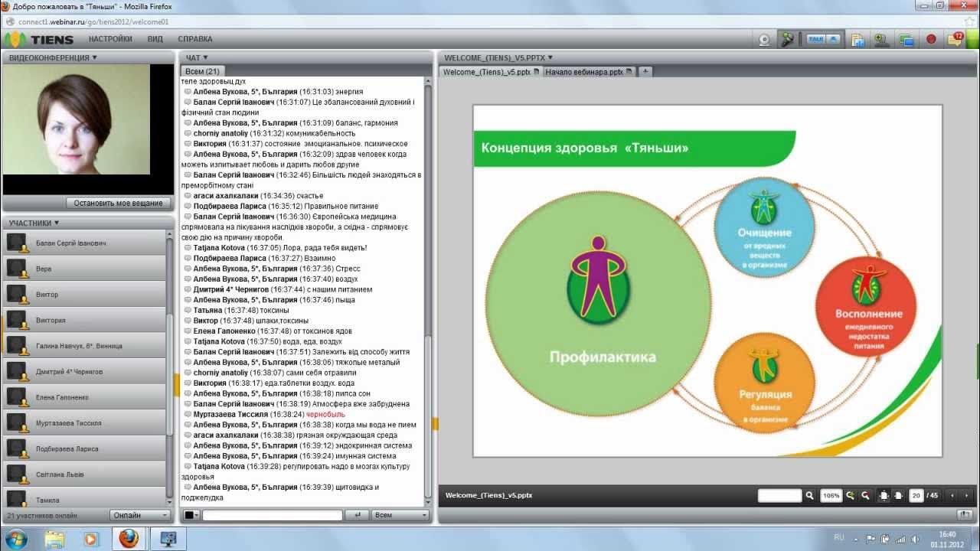Open chat text color swatch picker

tap(191, 515)
